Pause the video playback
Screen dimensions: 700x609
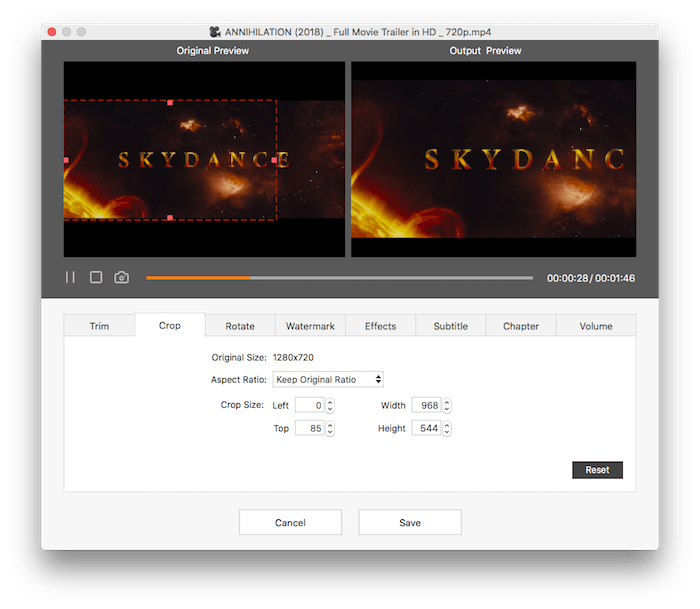point(70,277)
